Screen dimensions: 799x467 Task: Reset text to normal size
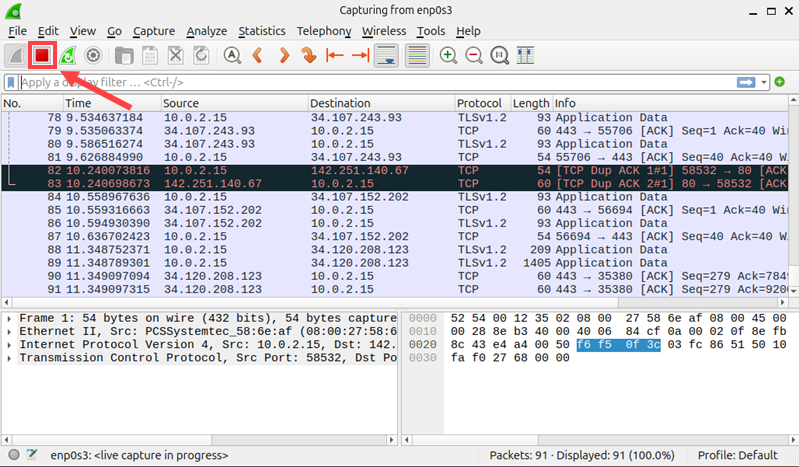pyautogui.click(x=499, y=55)
